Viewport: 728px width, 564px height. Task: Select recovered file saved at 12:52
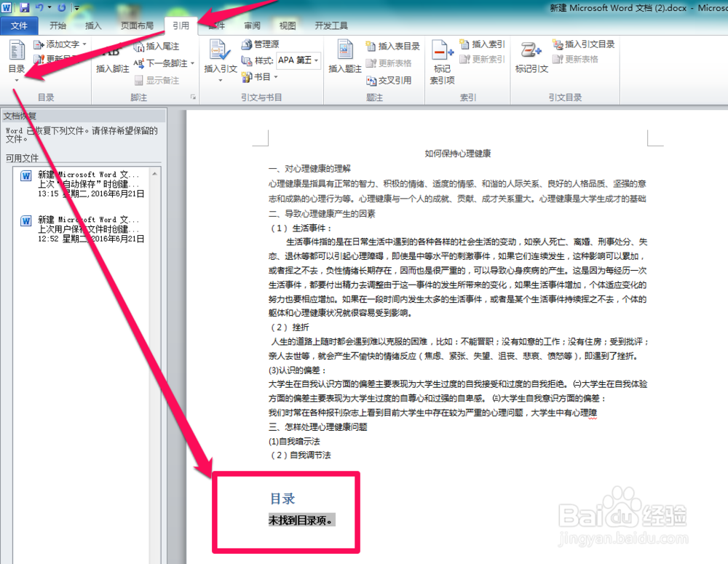(84, 229)
